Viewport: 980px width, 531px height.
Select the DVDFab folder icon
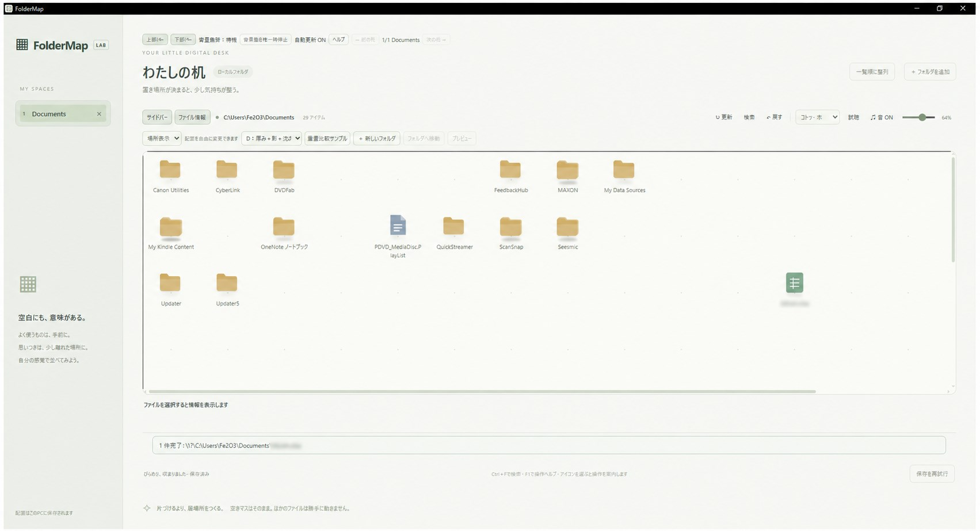click(284, 170)
